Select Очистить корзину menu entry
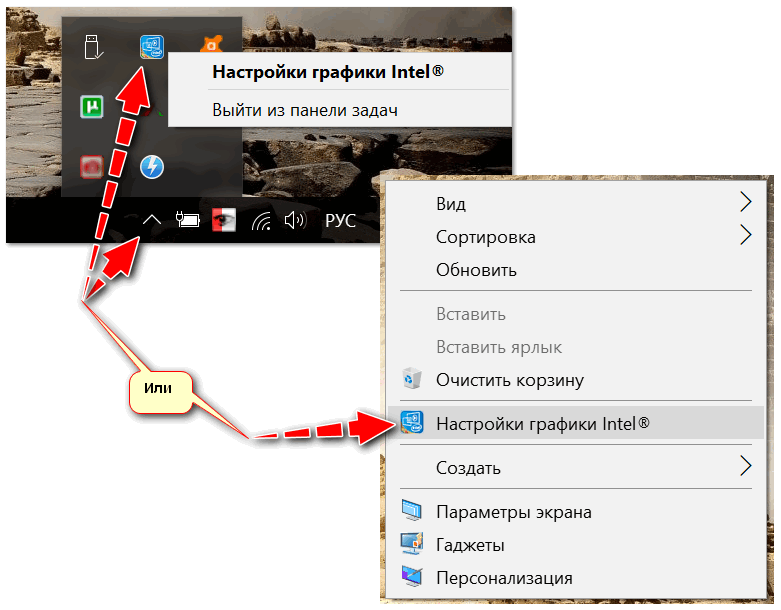This screenshot has width=781, height=610. (x=576, y=380)
